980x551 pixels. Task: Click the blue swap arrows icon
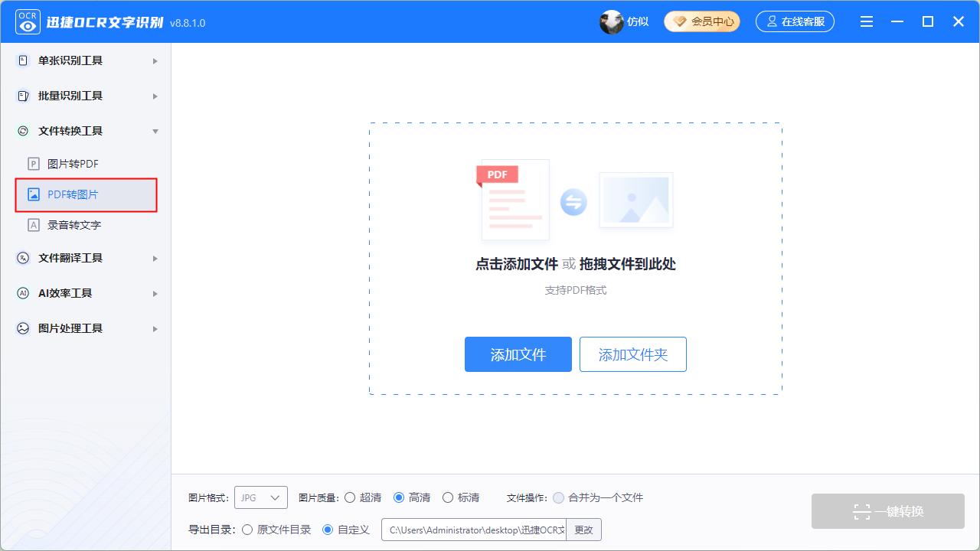pos(573,202)
